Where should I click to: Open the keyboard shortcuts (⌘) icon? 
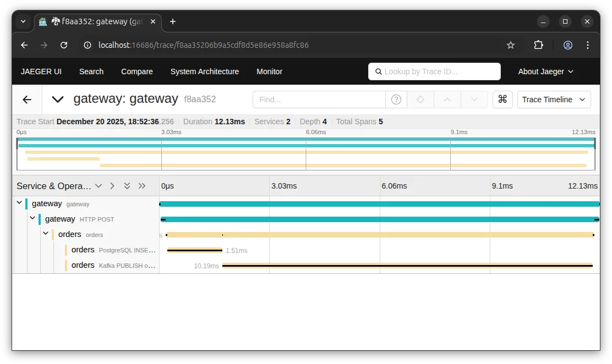tap(502, 100)
